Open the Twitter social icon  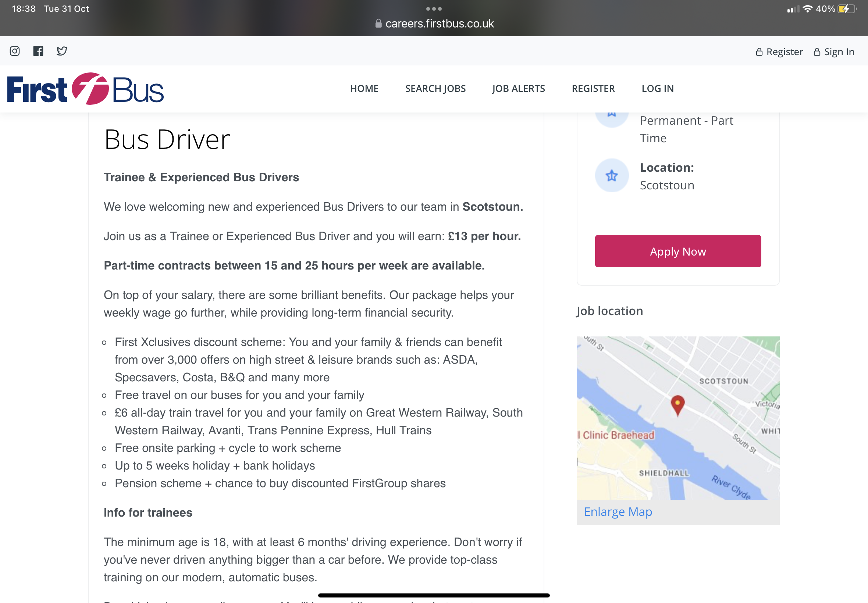pyautogui.click(x=62, y=51)
